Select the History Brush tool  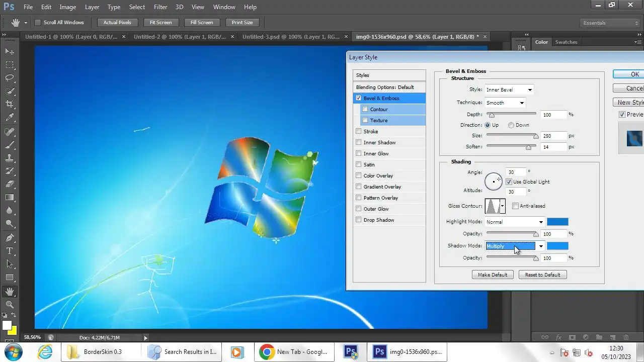10,171
